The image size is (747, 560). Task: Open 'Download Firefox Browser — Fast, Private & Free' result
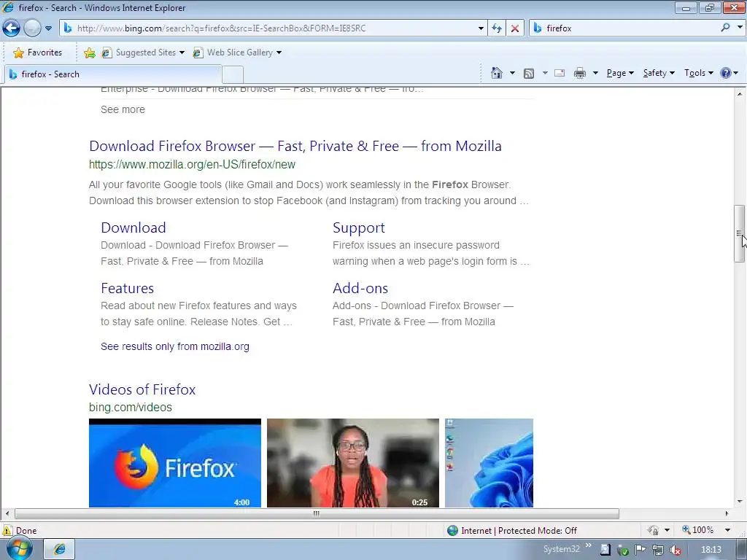pyautogui.click(x=295, y=146)
